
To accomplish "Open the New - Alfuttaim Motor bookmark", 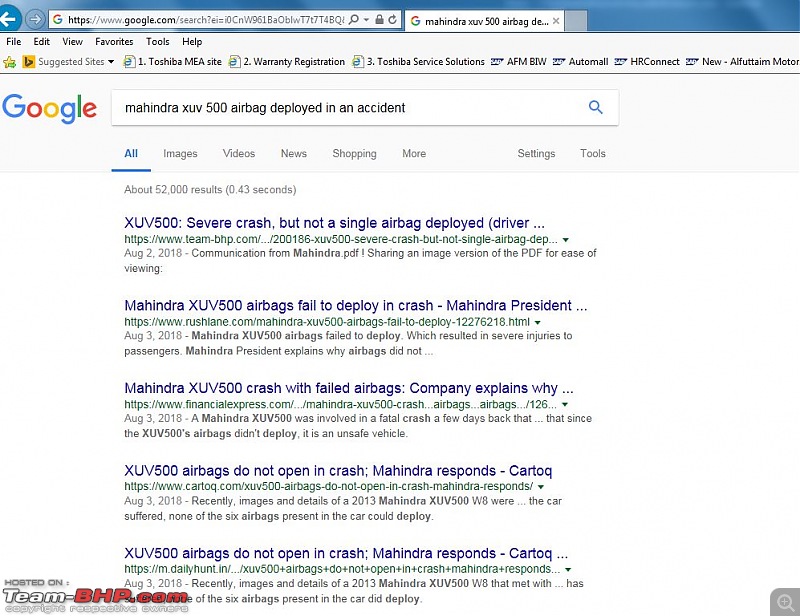I will 743,62.
